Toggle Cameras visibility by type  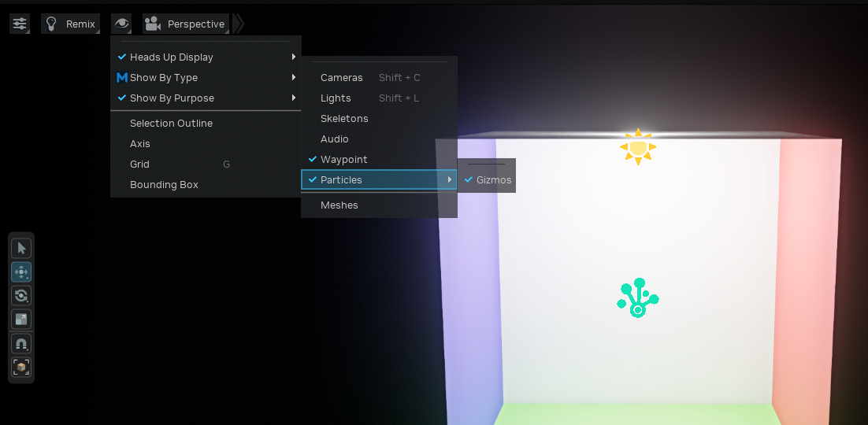tap(379, 77)
